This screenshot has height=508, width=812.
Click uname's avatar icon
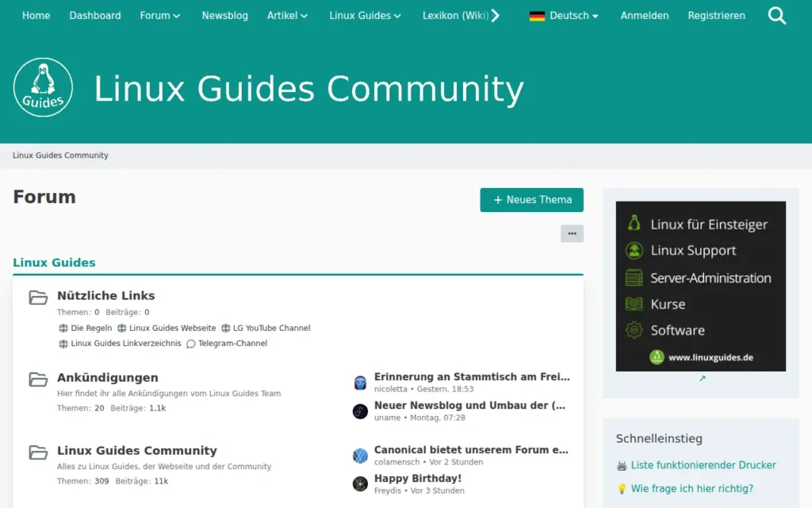[360, 412]
